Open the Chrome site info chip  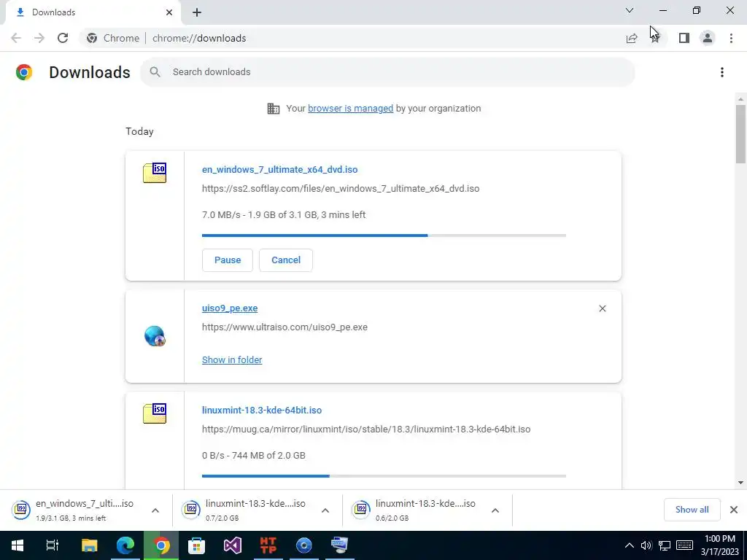coord(113,38)
